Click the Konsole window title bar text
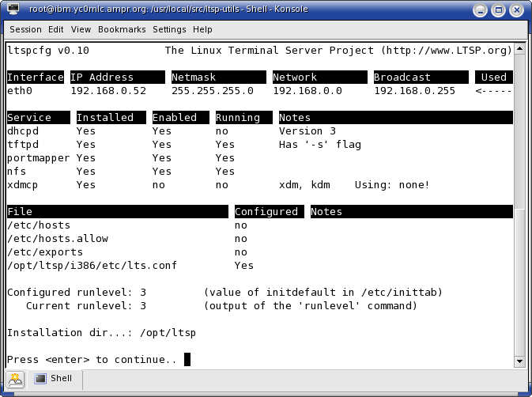This screenshot has width=532, height=397. coord(168,9)
